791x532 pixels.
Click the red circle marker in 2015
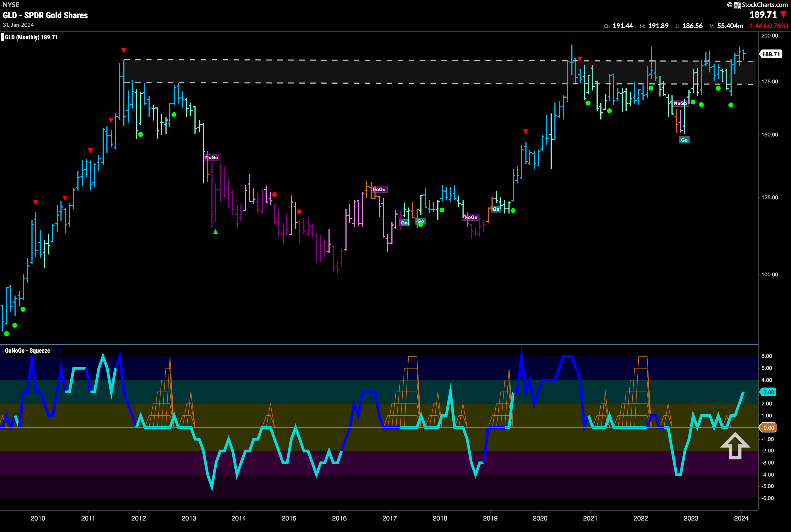(x=299, y=212)
